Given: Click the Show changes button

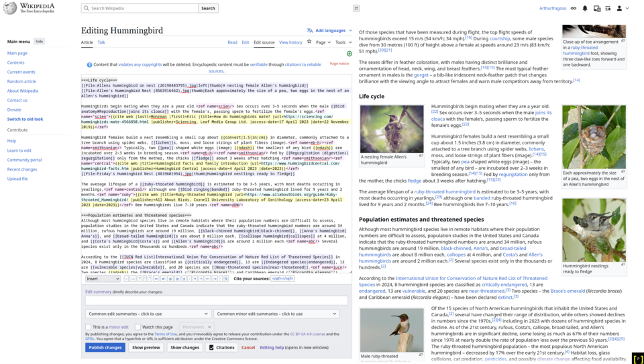Looking at the screenshot, I should point(185,348).
